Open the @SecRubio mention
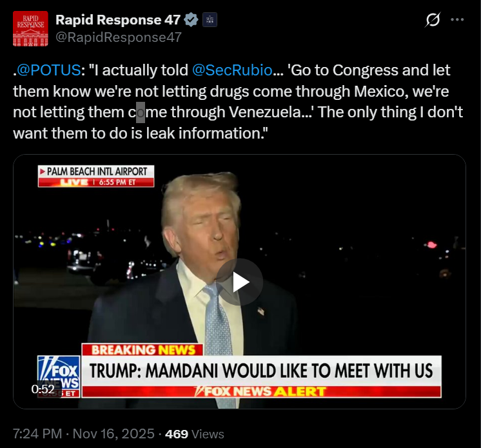Screen dimensions: 481x448 pos(232,70)
